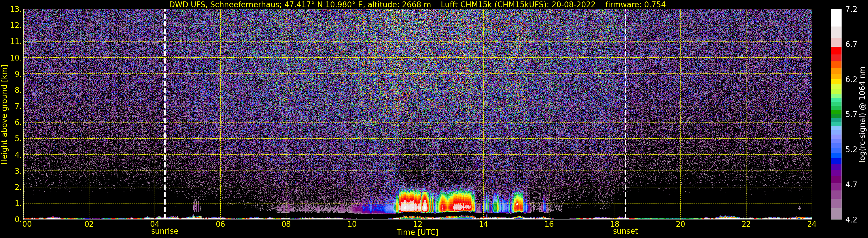The height and width of the screenshot is (238, 868).
Task: Click the '5.2' colorbar value label
Action: (x=851, y=149)
